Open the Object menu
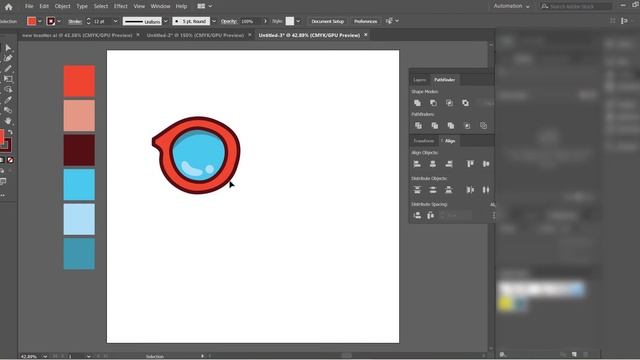The height and width of the screenshot is (360, 640). point(62,6)
